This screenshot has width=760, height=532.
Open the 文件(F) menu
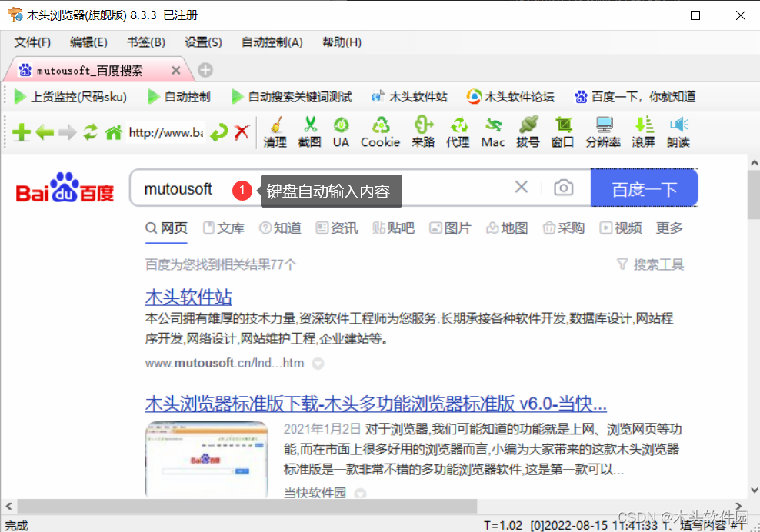click(x=32, y=42)
